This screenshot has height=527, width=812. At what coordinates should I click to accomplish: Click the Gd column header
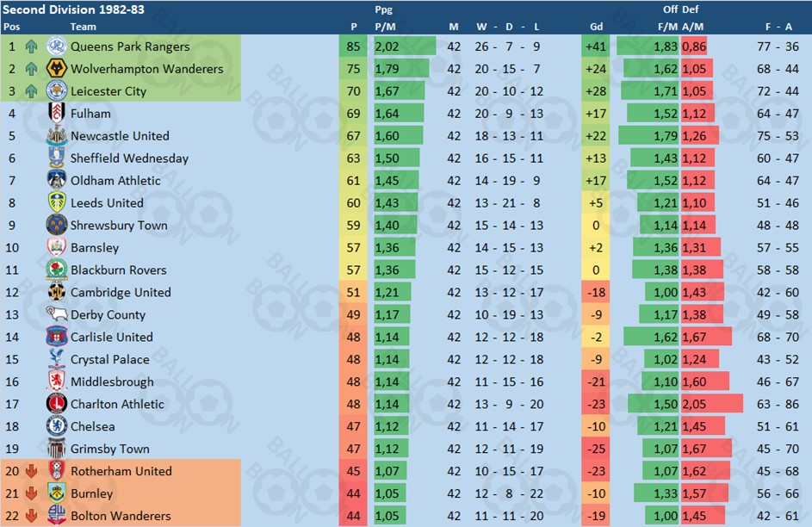coord(596,27)
